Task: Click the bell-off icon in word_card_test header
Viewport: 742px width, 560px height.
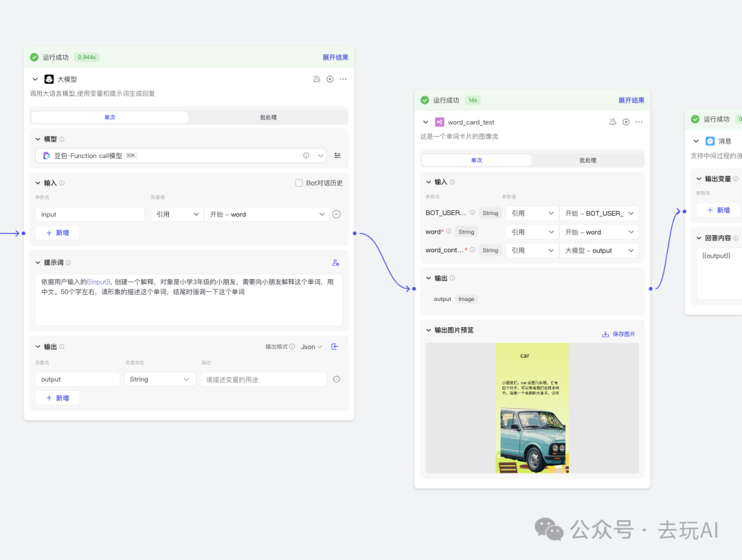Action: point(613,122)
